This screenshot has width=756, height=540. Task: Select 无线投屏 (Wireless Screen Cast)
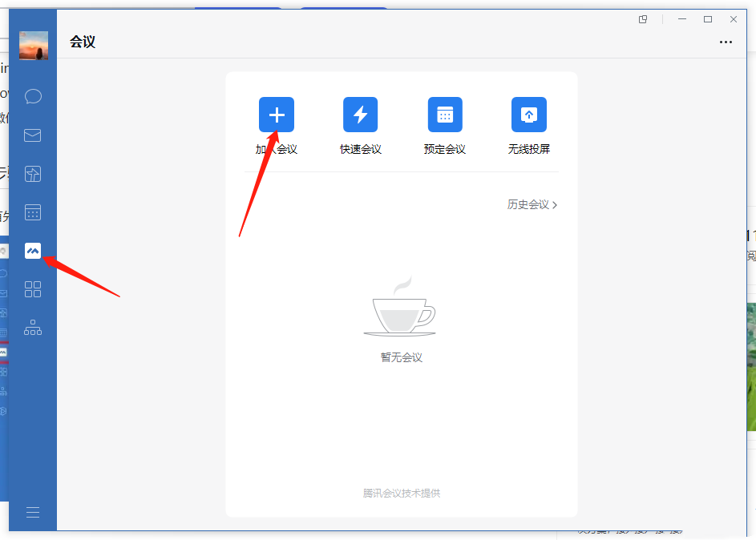click(528, 115)
